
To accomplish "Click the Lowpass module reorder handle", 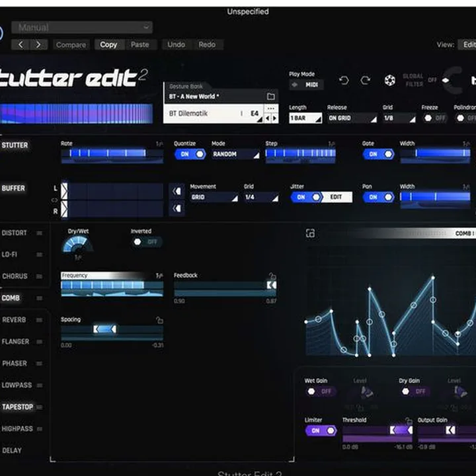I will click(40, 385).
